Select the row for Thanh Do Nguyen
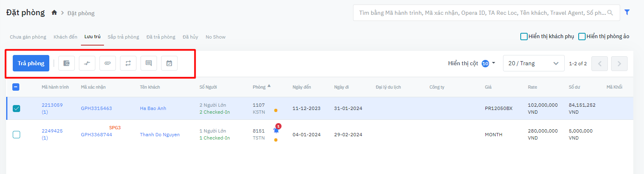The height and width of the screenshot is (174, 644). click(16, 135)
